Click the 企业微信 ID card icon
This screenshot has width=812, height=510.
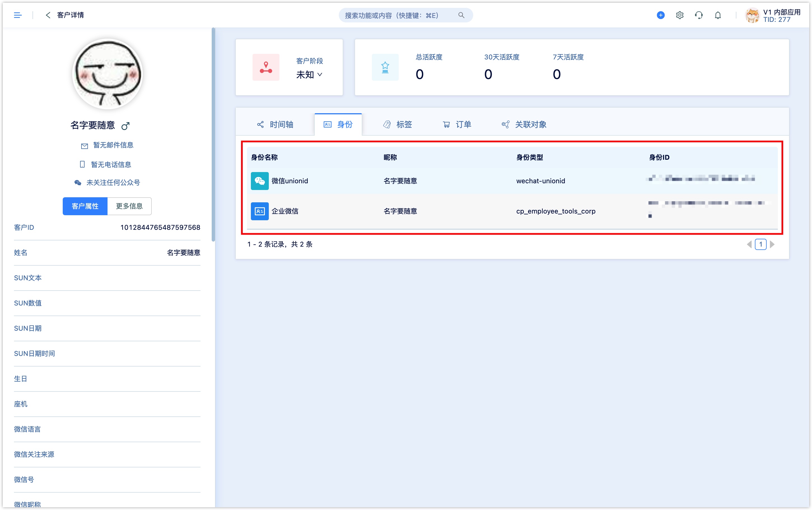click(260, 211)
